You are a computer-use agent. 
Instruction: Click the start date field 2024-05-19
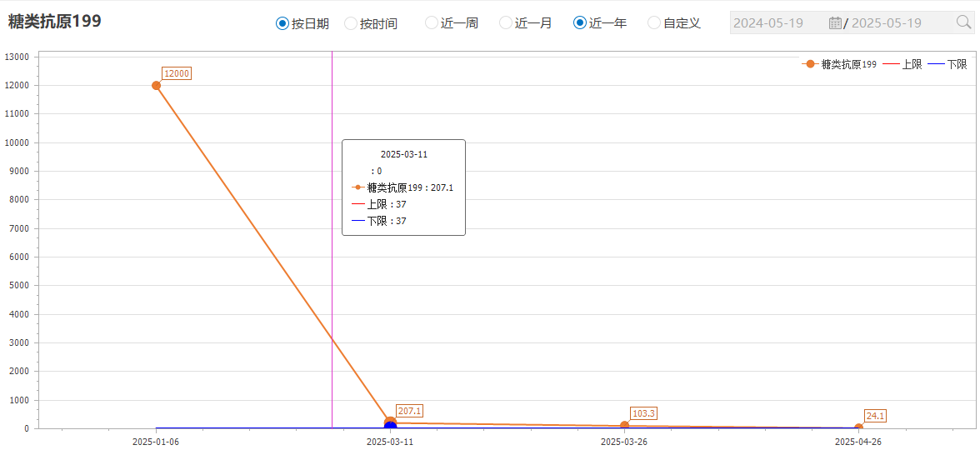768,23
